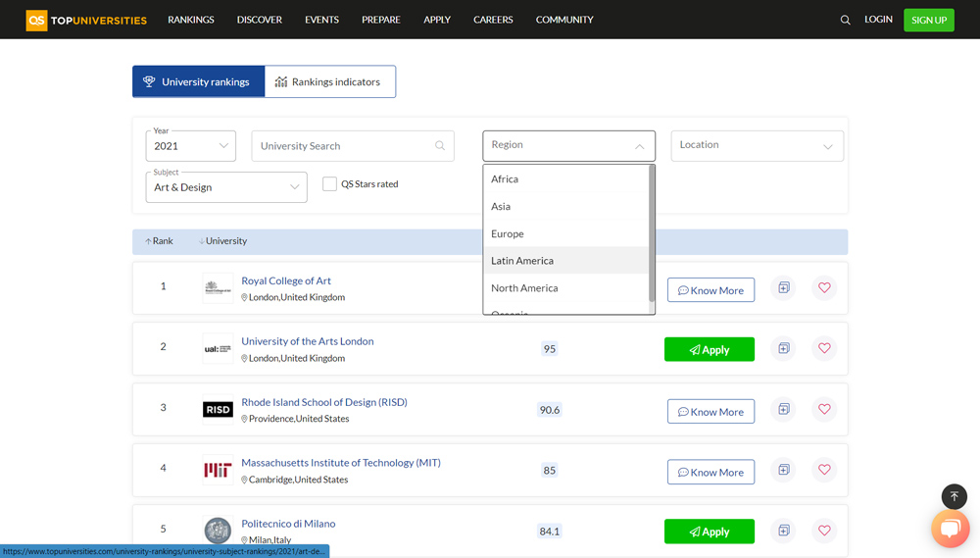Image resolution: width=980 pixels, height=558 pixels.
Task: Open the EVENTS nav menu
Action: click(x=321, y=20)
